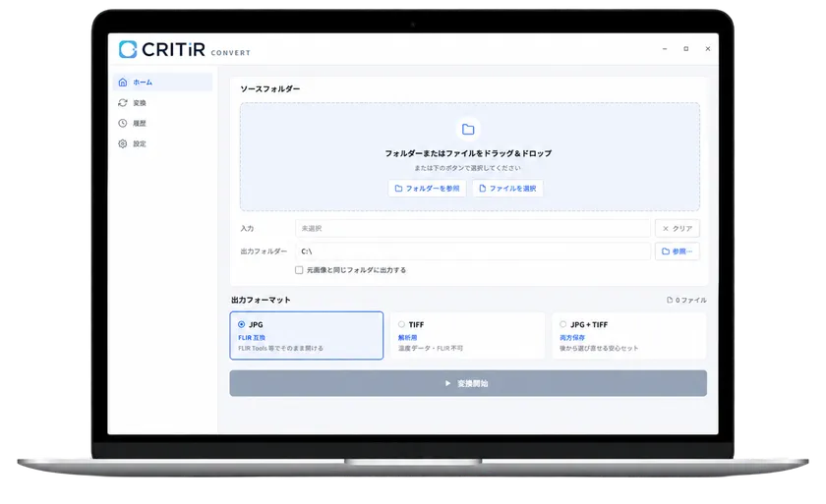The width and height of the screenshot is (826, 504).
Task: Click the folder icon in drop zone
Action: tap(468, 130)
